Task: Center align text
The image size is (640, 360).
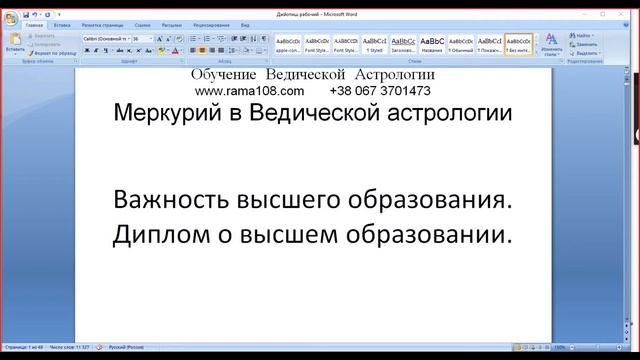Action: [x=202, y=51]
